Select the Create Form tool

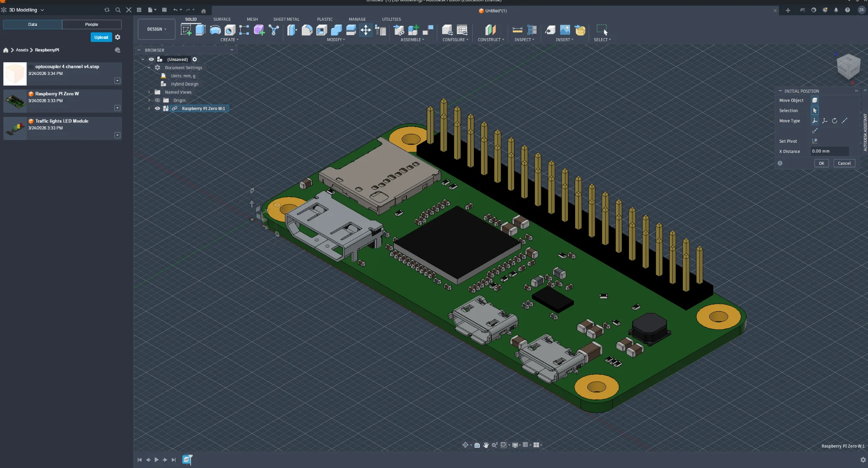coord(259,30)
